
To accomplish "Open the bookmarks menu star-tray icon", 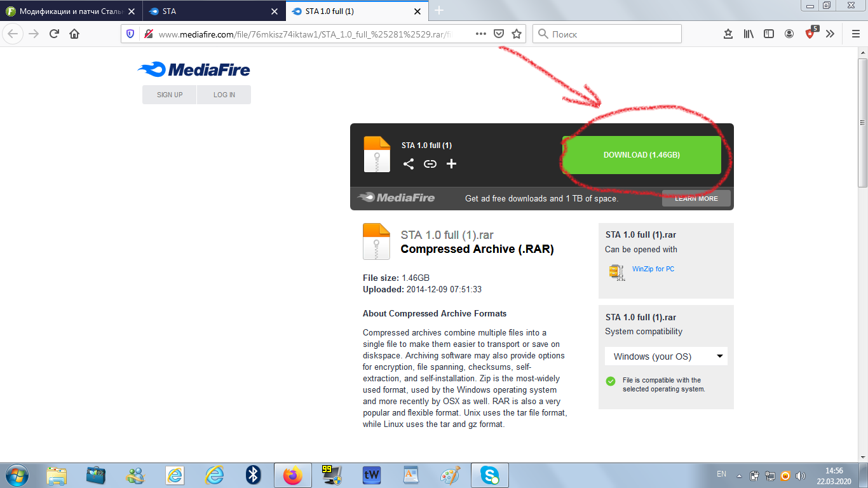I will pos(728,34).
